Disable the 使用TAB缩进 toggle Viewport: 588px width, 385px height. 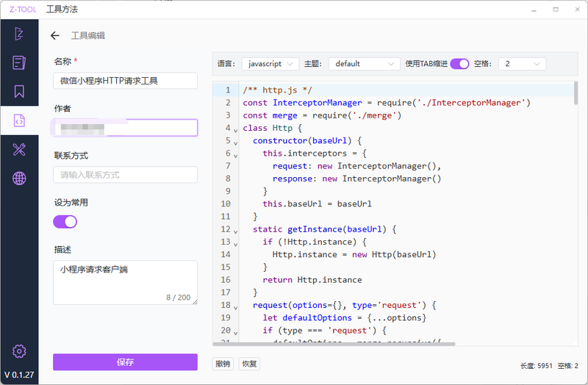click(x=459, y=64)
